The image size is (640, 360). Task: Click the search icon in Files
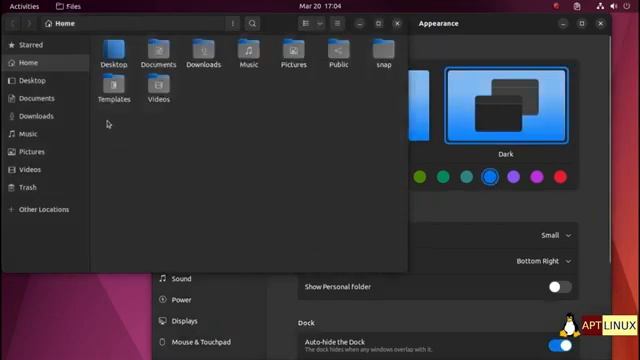[252, 24]
